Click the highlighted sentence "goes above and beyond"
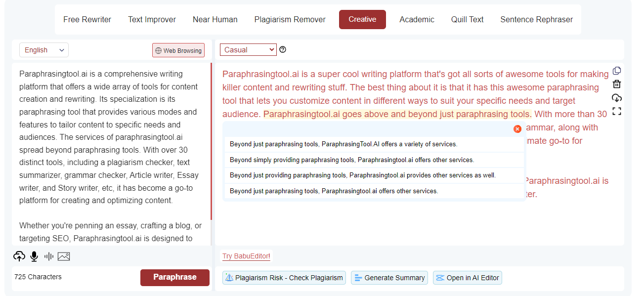The height and width of the screenshot is (296, 644). [397, 114]
